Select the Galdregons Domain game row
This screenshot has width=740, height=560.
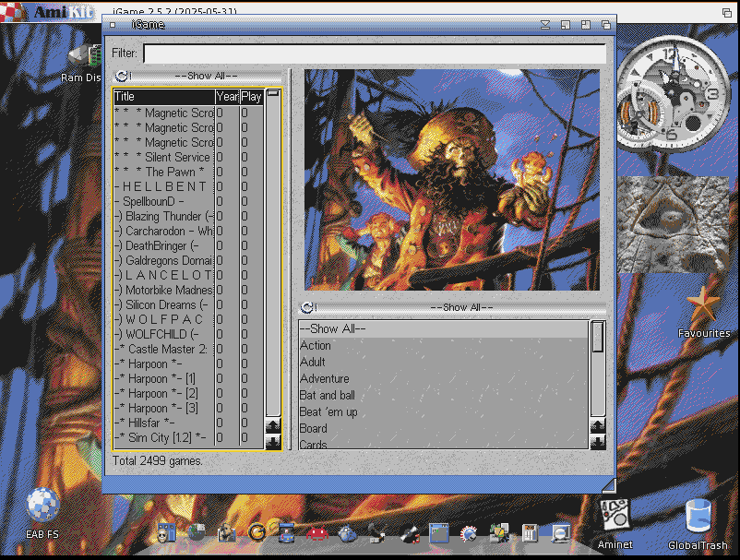coord(189,260)
